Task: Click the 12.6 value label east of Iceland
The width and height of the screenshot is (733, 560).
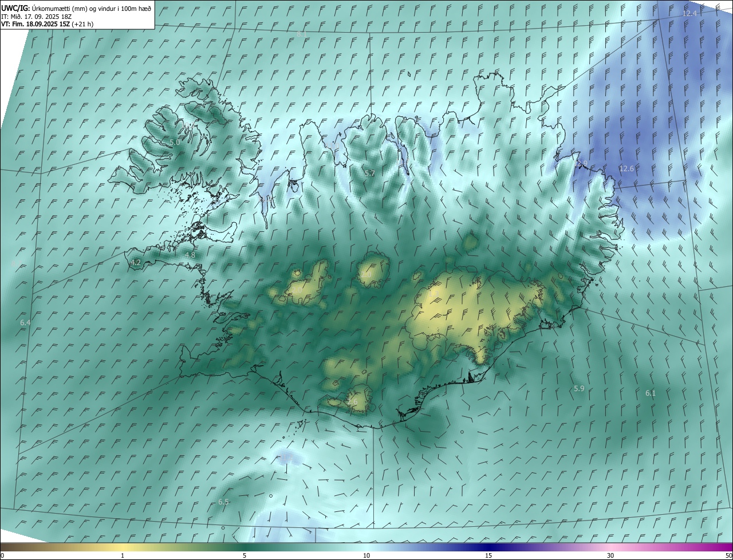Action: pos(626,168)
